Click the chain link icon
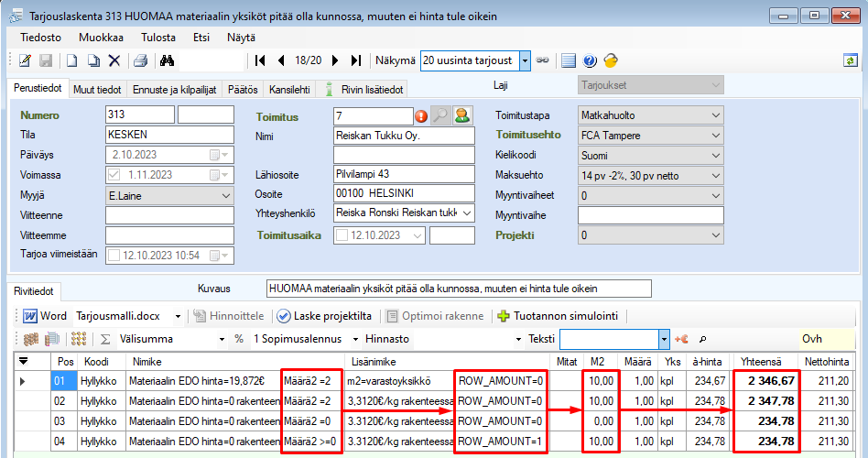 coord(542,60)
